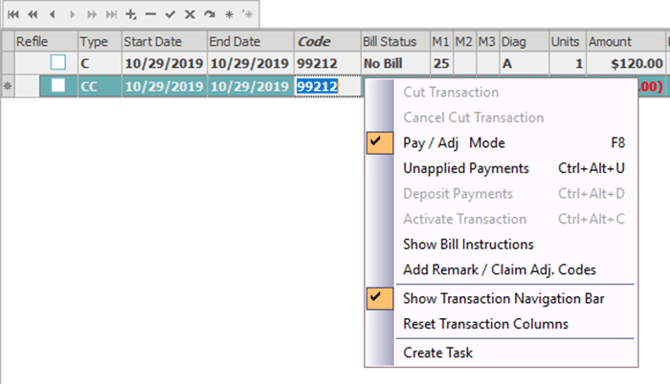Sort by the Start Date column header
The width and height of the screenshot is (670, 384).
click(165, 41)
